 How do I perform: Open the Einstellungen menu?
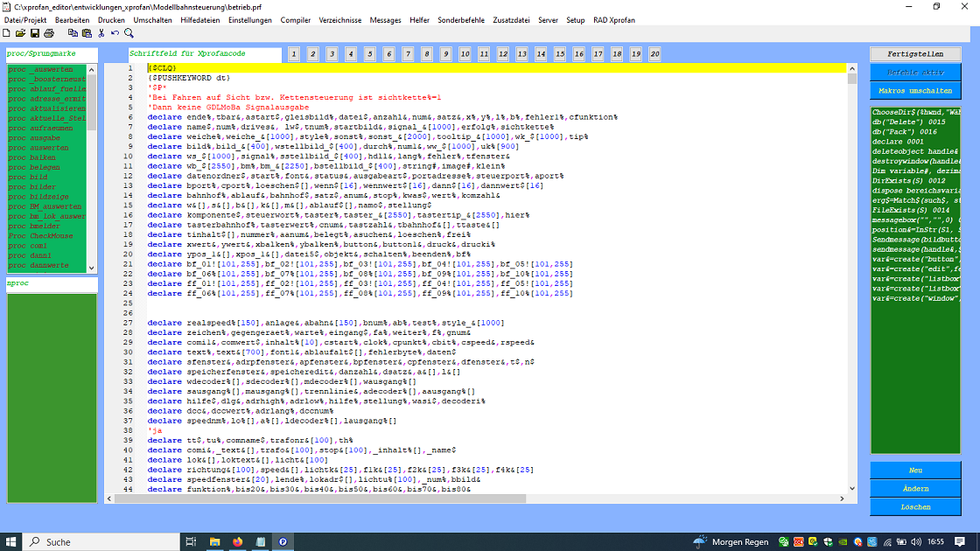tap(250, 20)
